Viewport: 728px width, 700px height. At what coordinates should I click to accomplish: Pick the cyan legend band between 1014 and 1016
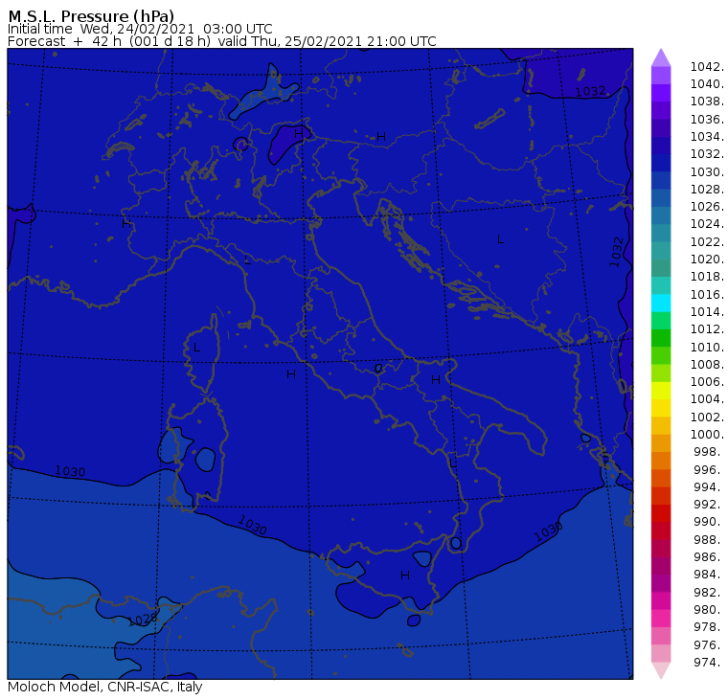tap(661, 304)
